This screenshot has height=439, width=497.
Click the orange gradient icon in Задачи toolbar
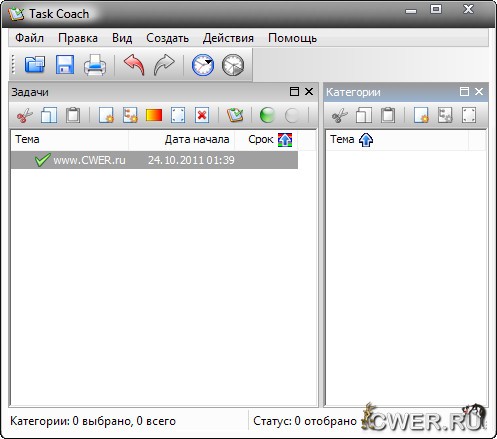[154, 115]
